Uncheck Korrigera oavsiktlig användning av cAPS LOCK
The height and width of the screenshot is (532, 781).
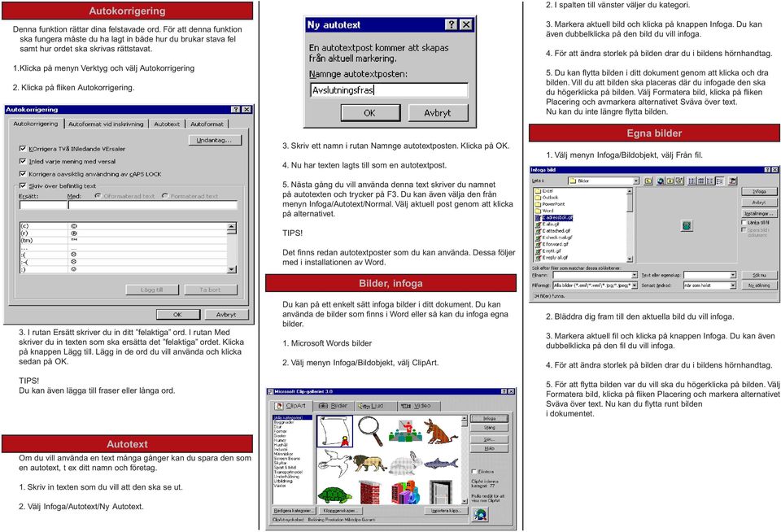[x=23, y=173]
